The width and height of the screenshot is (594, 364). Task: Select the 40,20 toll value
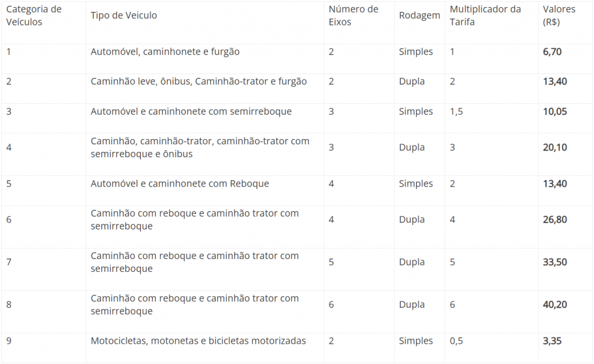[555, 304]
